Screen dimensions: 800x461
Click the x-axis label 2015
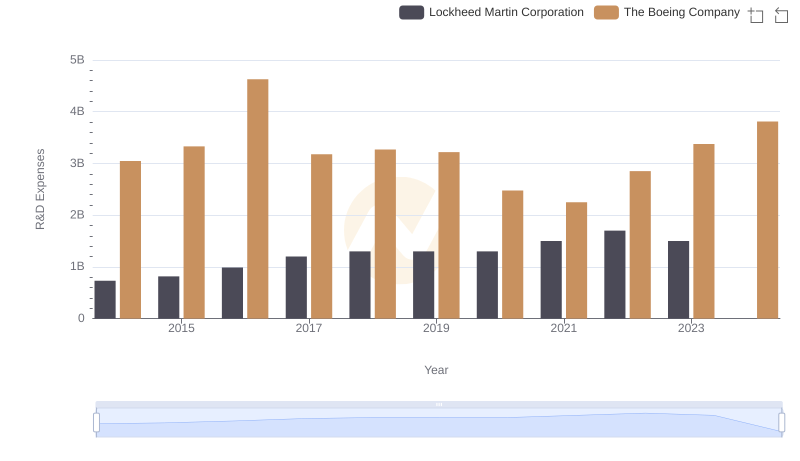[x=181, y=328]
